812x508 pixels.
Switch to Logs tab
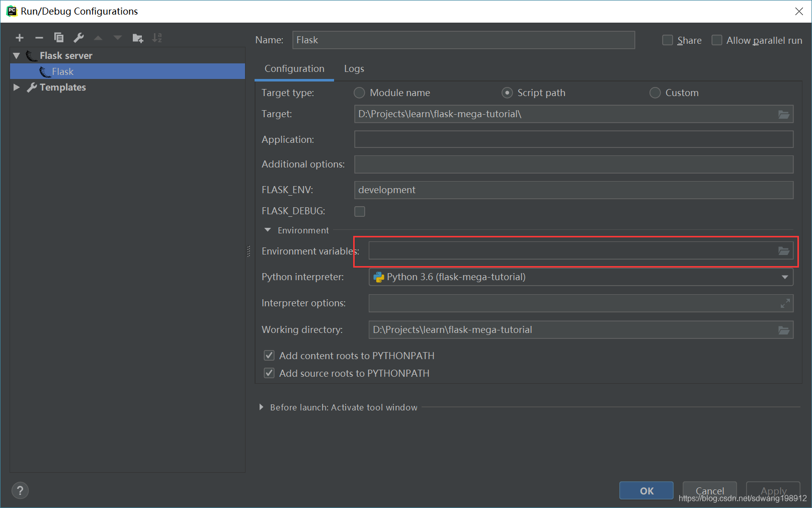point(354,69)
